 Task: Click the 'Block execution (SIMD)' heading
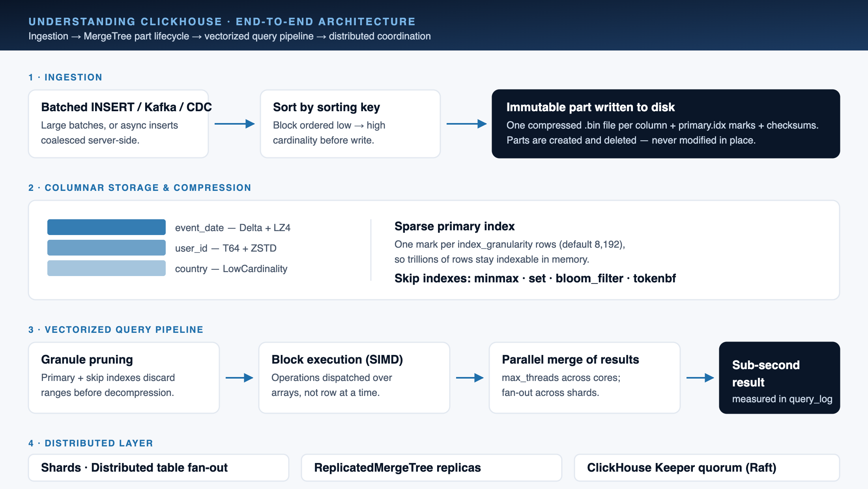(337, 360)
